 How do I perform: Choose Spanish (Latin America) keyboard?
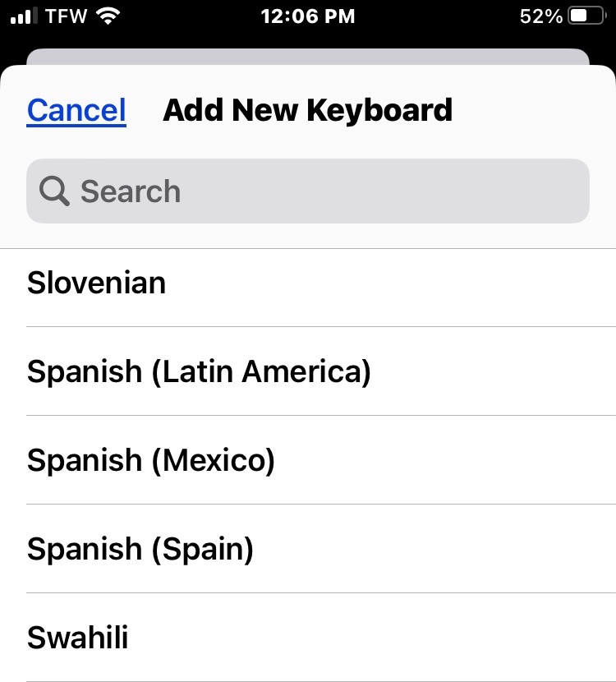point(308,371)
